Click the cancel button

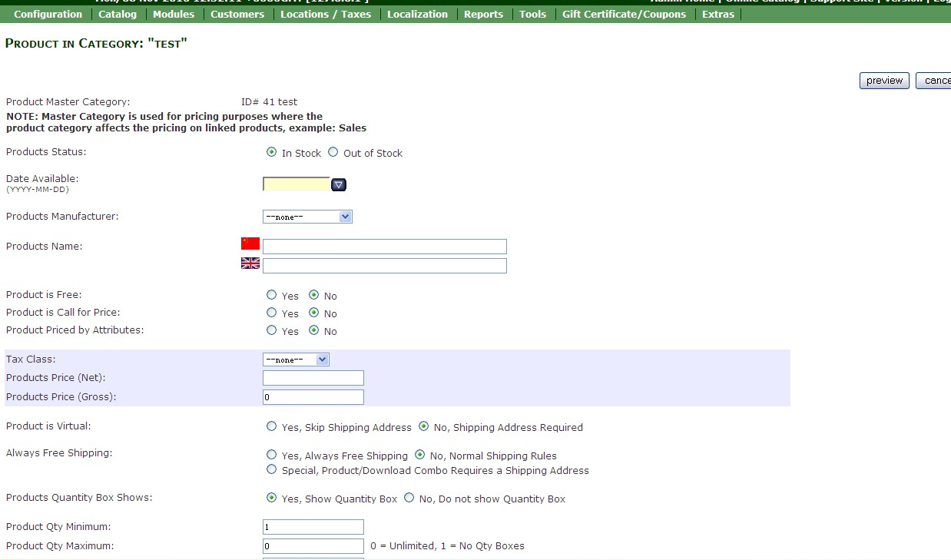click(x=934, y=81)
